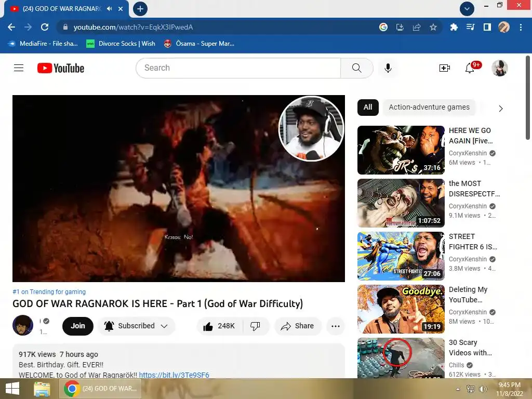Open Ōsama - Super Mar... bookmark
Viewport: 532px width, 399px height.
199,44
